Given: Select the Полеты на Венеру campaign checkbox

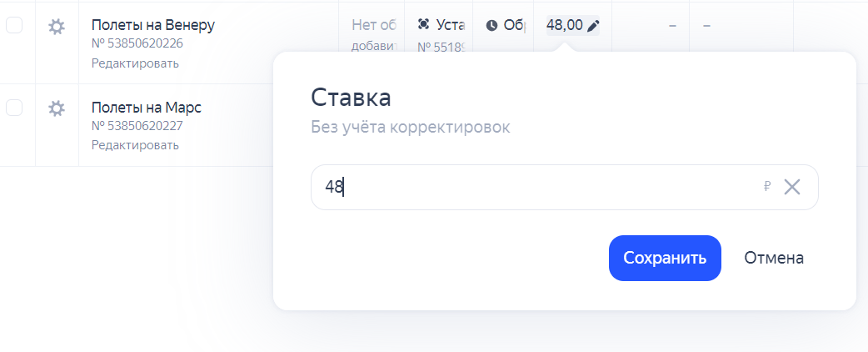Looking at the screenshot, I should 15,26.
